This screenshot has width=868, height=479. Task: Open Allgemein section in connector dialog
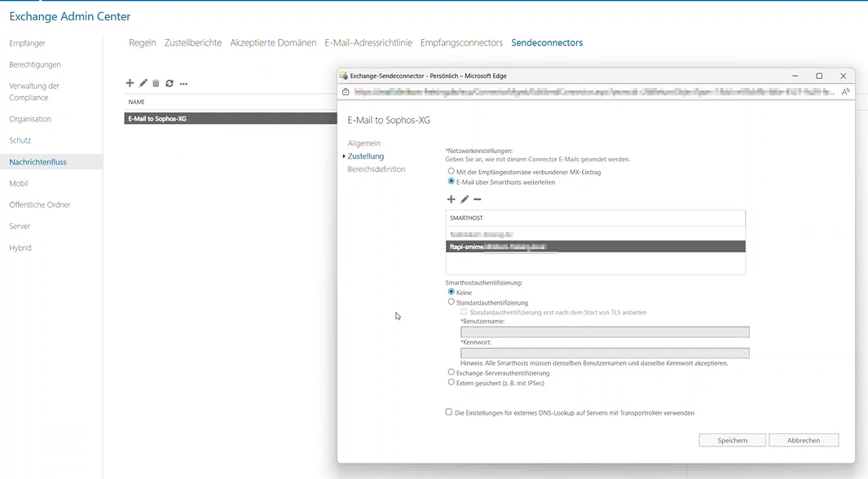364,143
